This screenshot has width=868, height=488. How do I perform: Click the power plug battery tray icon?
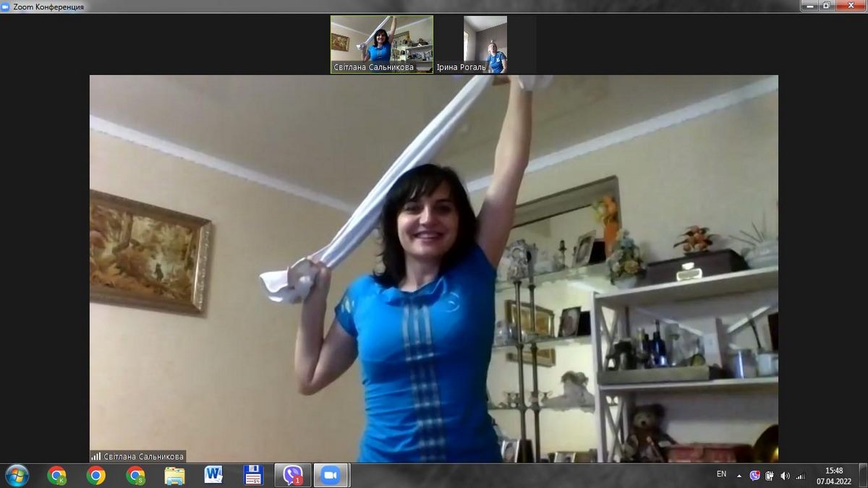pyautogui.click(x=770, y=475)
